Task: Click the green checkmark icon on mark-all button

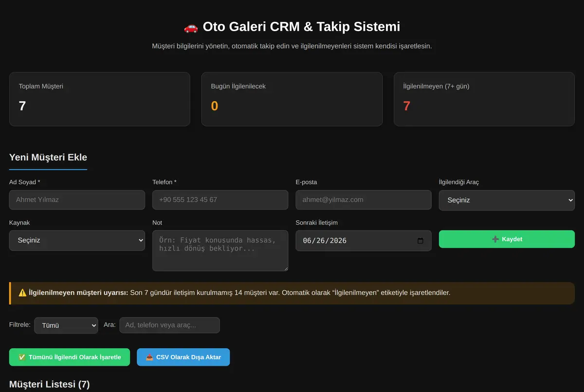Action: (x=22, y=357)
